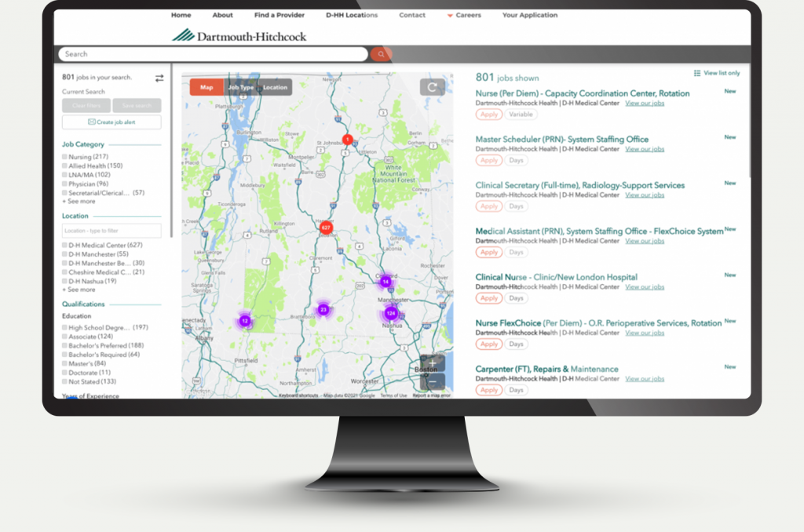Click the Dartmouth-Hitchcock logo
Screen dimensions: 804x532
[x=239, y=36]
